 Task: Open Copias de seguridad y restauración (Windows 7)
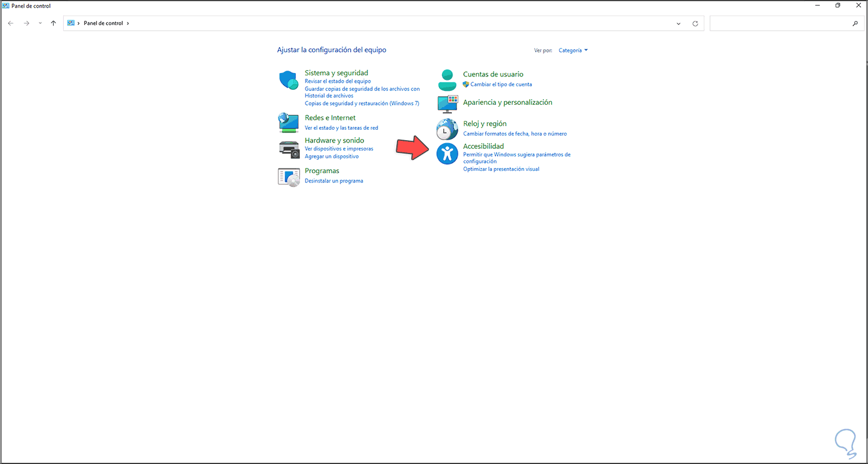coord(362,103)
